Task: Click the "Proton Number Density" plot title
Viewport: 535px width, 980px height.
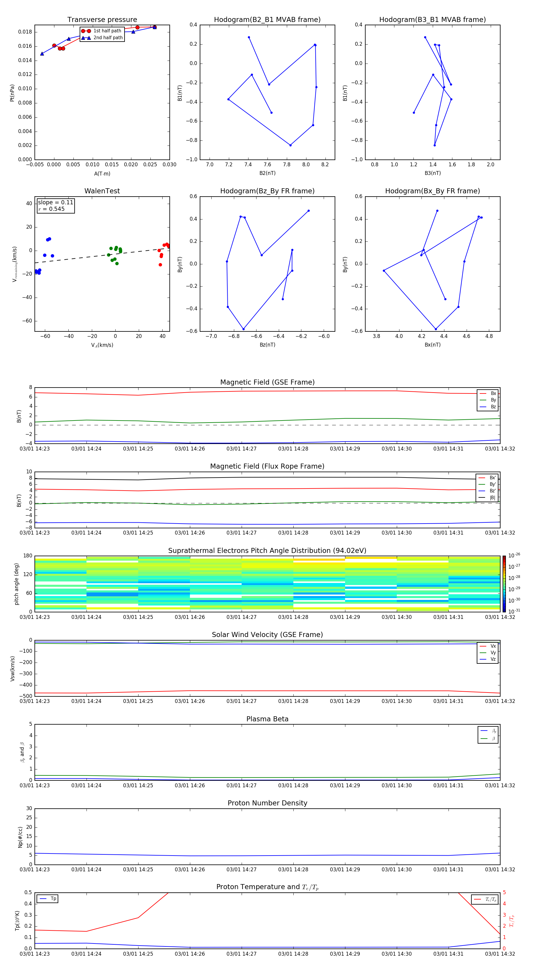Action: click(267, 803)
